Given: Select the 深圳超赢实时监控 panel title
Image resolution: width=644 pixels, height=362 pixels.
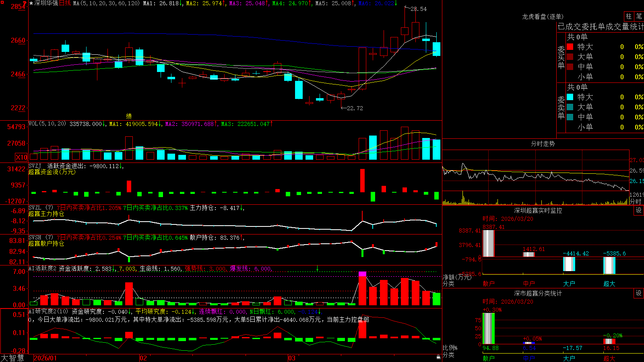Looking at the screenshot, I should (x=538, y=210).
